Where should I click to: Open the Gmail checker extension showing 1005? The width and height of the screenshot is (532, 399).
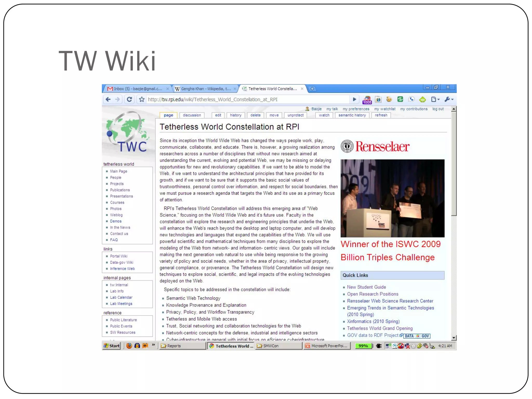[x=367, y=100]
